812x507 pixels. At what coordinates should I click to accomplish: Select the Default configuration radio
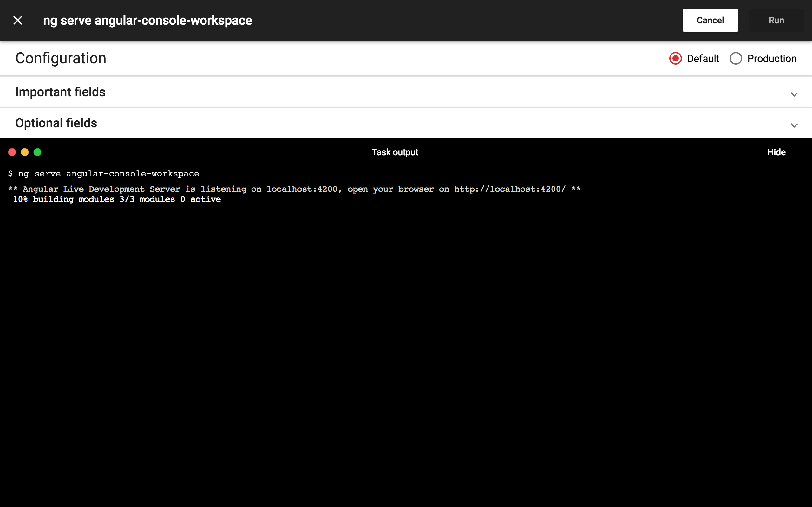click(675, 59)
